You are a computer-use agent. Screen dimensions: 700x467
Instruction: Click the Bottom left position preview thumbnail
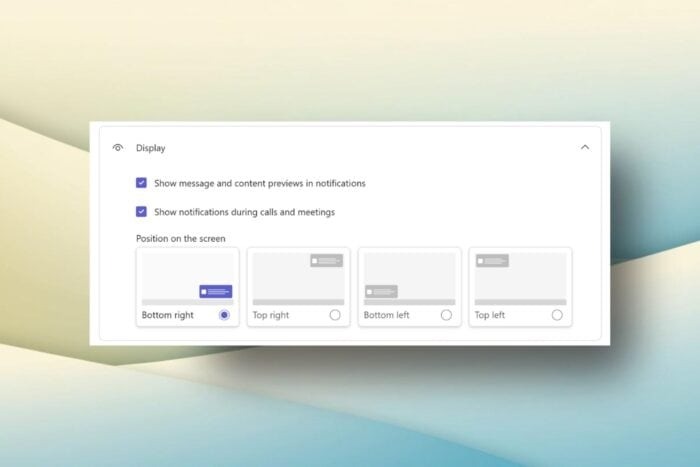click(409, 279)
